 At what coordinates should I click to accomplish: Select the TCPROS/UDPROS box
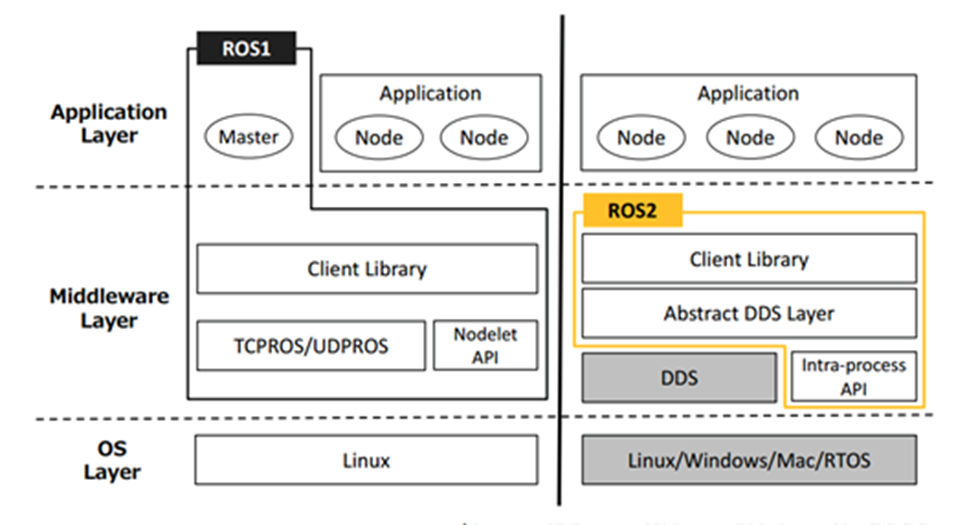(311, 346)
